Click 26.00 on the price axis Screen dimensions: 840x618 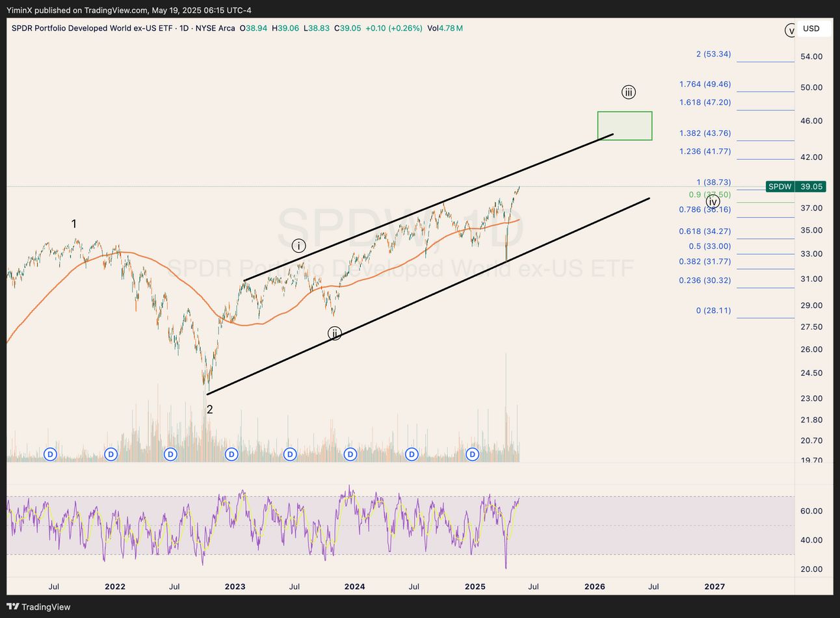[x=811, y=350]
